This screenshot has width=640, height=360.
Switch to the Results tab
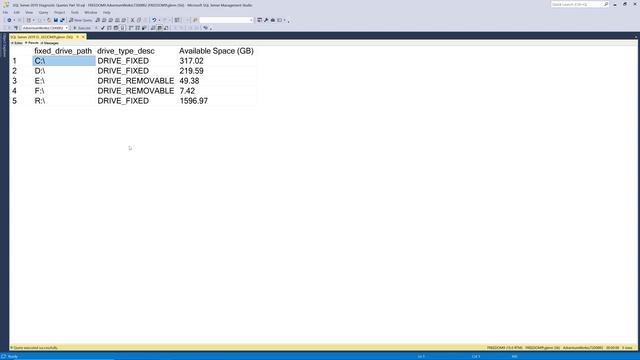(x=32, y=43)
